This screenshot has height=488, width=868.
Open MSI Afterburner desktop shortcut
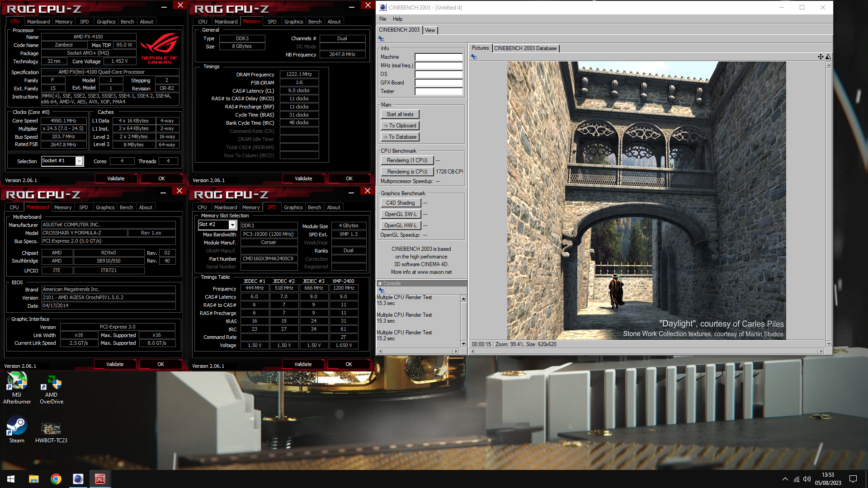(17, 388)
